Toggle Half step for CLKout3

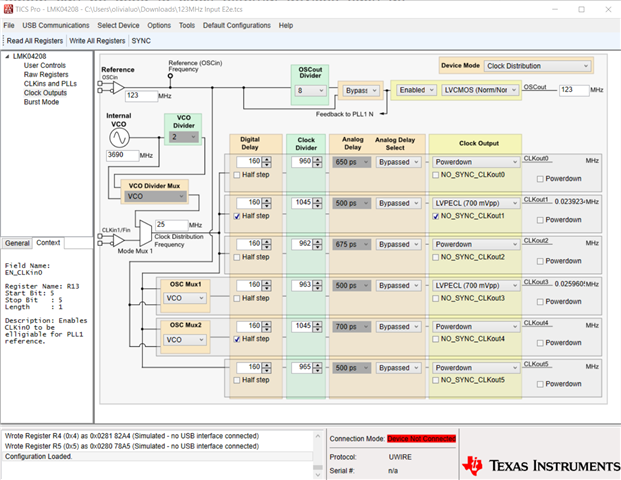pyautogui.click(x=237, y=299)
